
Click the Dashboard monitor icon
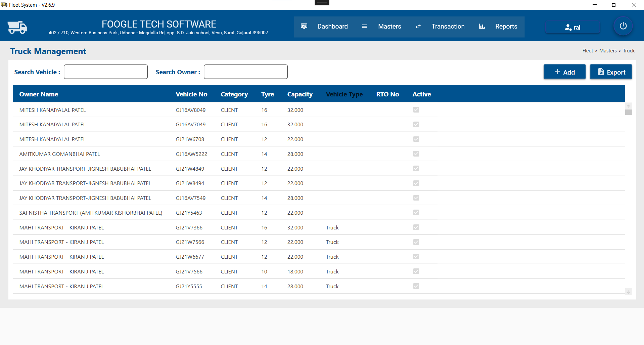tap(304, 26)
